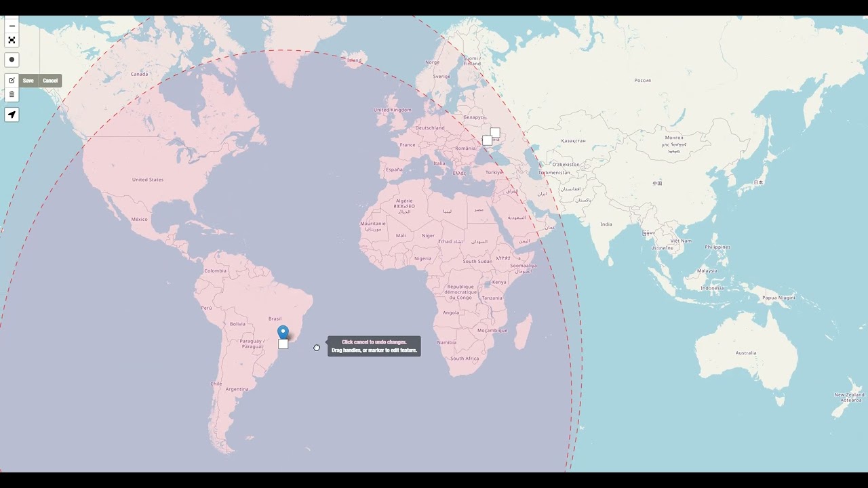Click the "Angola" country label
The image size is (868, 488).
point(451,312)
